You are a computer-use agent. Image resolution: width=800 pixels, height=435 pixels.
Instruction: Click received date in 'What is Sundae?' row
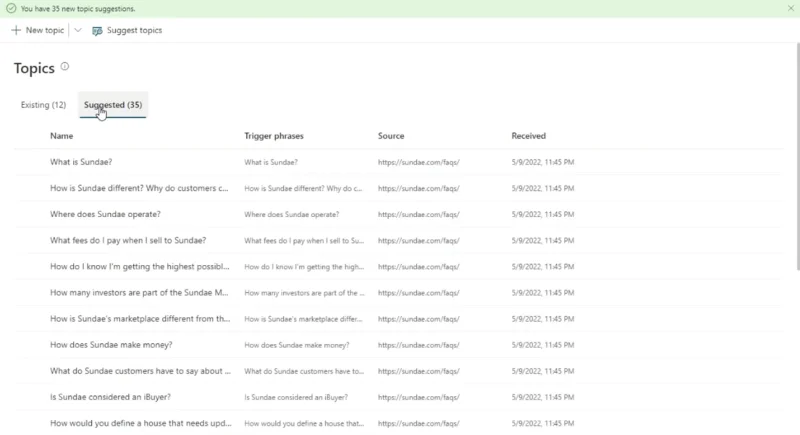tap(542, 162)
